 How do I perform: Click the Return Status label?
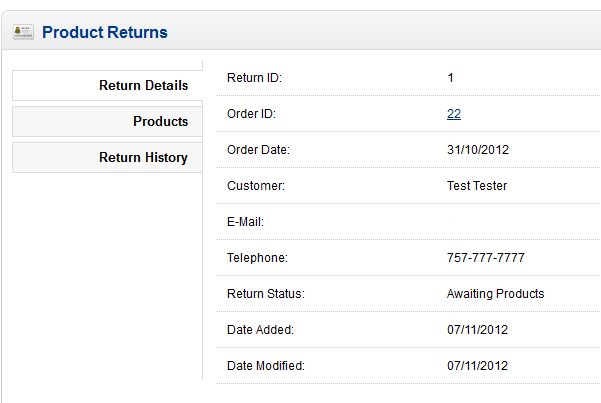coord(265,294)
